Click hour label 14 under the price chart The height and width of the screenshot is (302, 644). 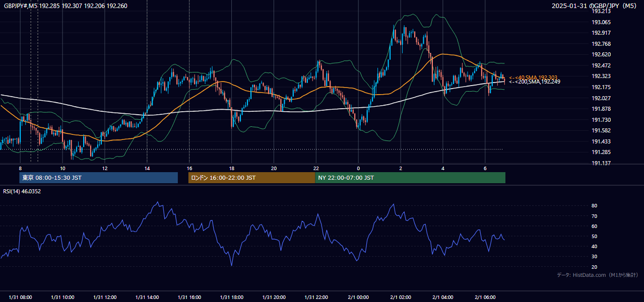(147, 168)
